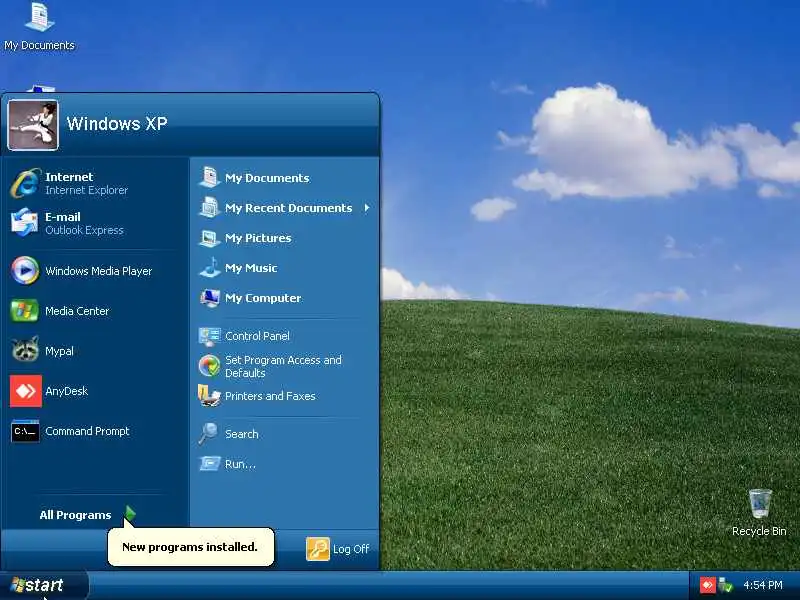Click the karate user account picture
800x600 pixels.
click(33, 125)
